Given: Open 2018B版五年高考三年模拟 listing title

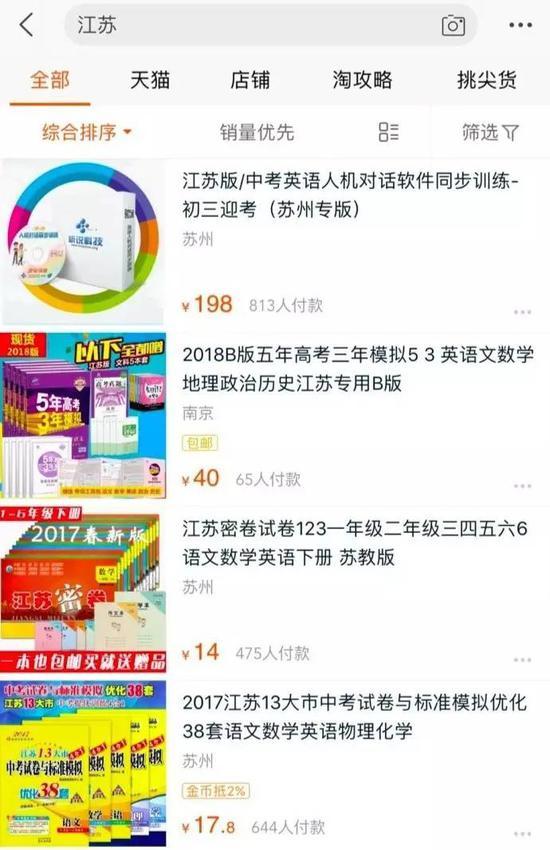Looking at the screenshot, I should [358, 369].
